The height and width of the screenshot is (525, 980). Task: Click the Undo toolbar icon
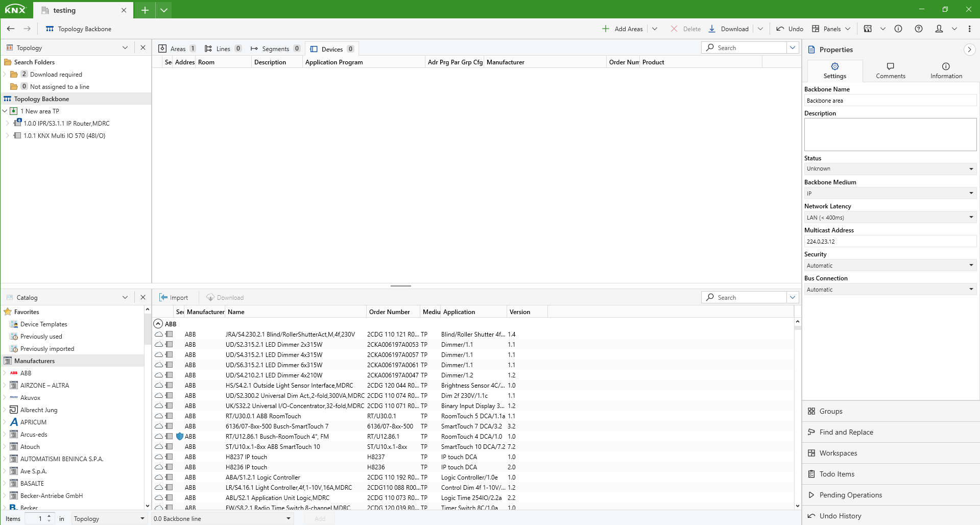point(780,29)
